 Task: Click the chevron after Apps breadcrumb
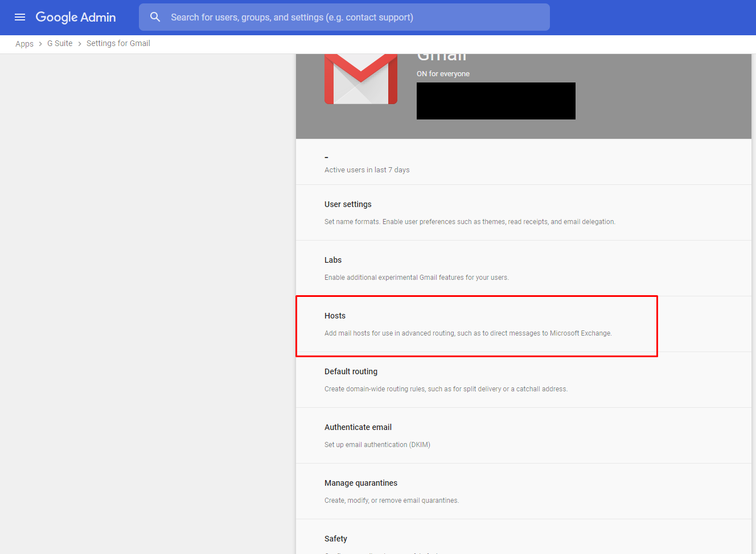pos(40,44)
